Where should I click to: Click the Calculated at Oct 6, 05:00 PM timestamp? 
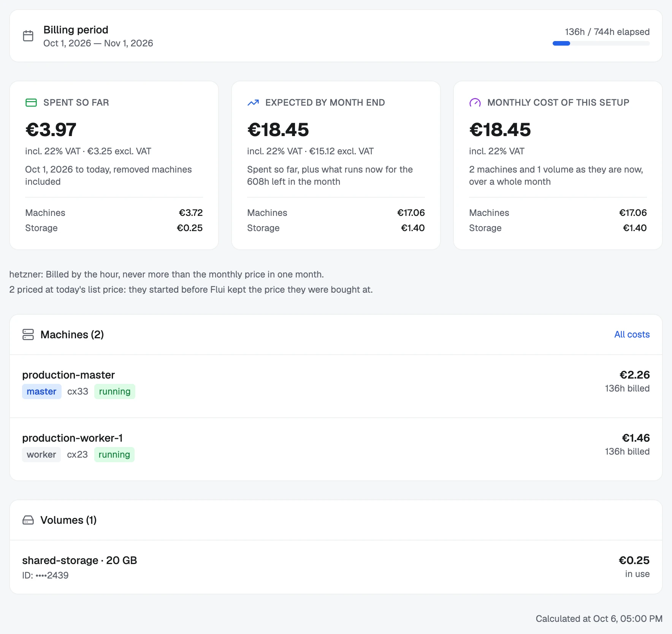pos(599,619)
